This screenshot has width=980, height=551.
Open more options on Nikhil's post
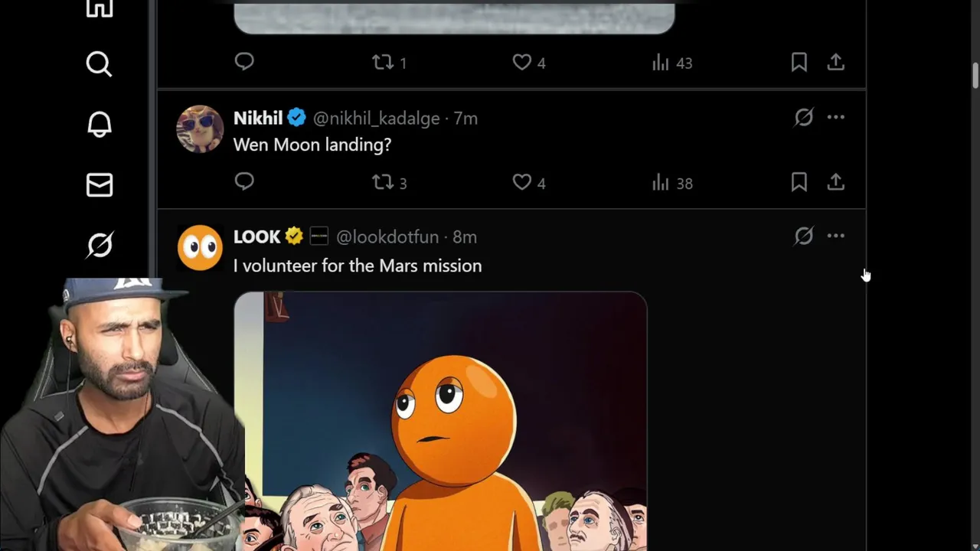click(835, 117)
